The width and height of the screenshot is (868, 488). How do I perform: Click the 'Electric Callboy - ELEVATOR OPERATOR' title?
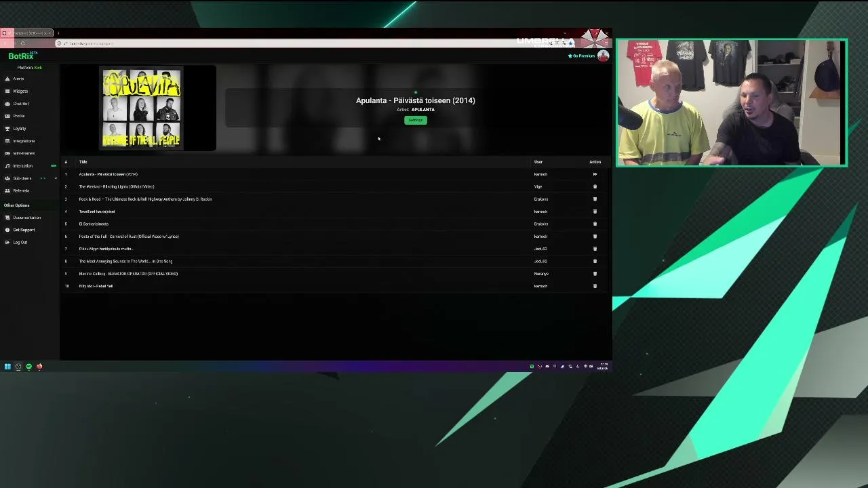[x=128, y=274]
